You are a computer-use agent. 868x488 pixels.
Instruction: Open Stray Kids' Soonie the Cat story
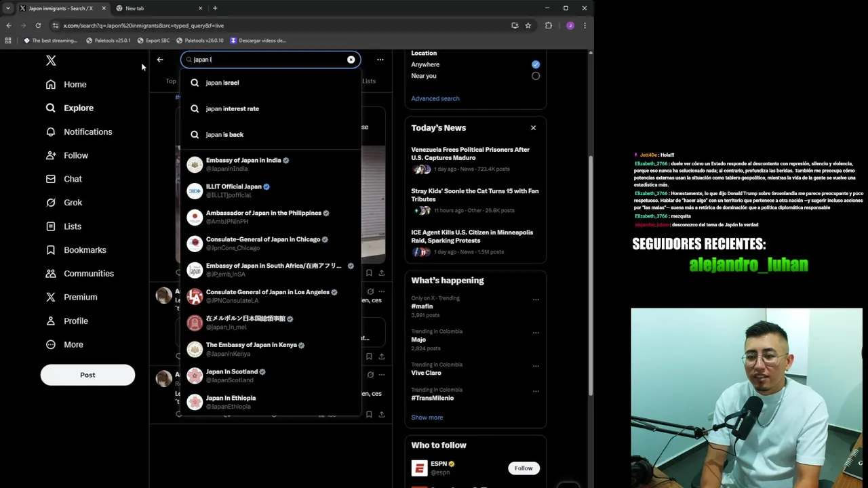(x=475, y=201)
